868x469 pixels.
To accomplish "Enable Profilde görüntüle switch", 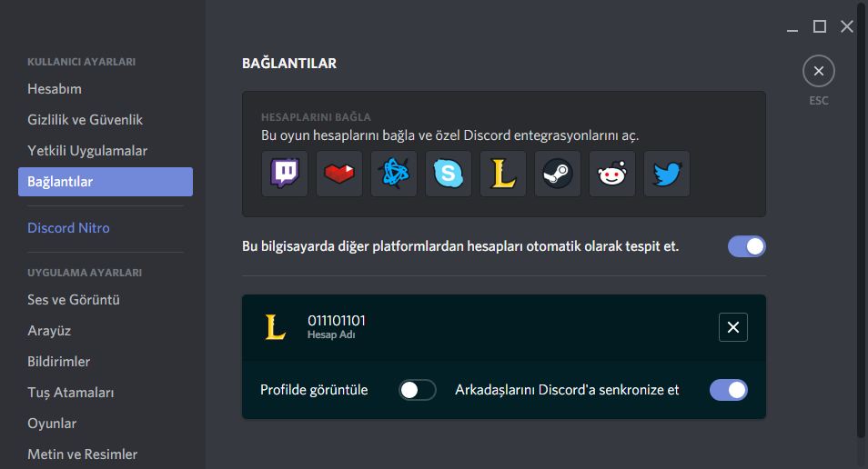I will [418, 390].
